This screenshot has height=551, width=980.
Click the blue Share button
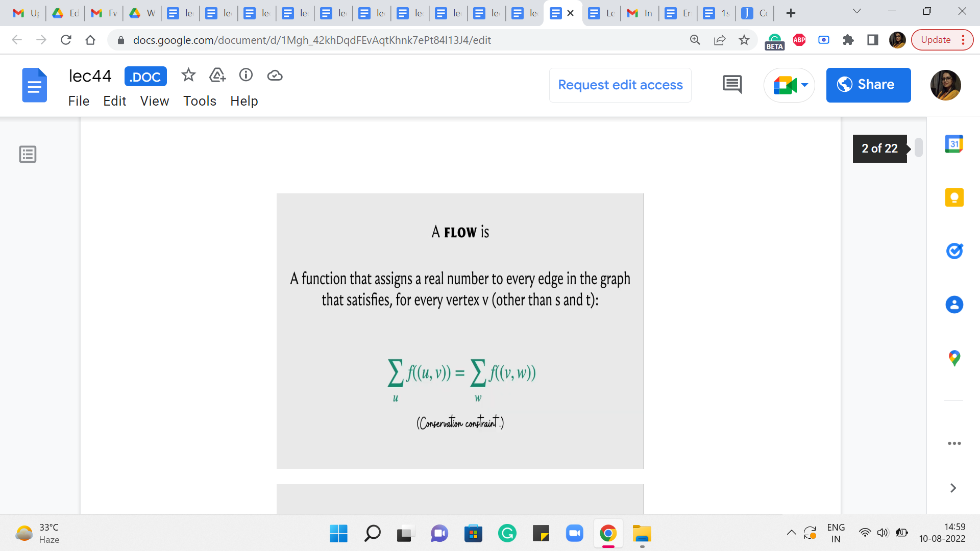pos(868,85)
